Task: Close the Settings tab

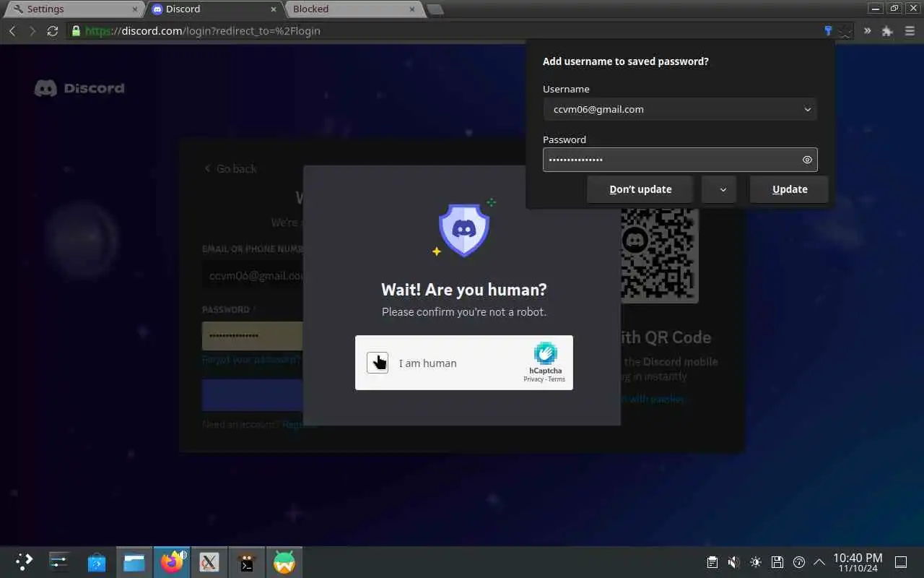Action: [134, 9]
